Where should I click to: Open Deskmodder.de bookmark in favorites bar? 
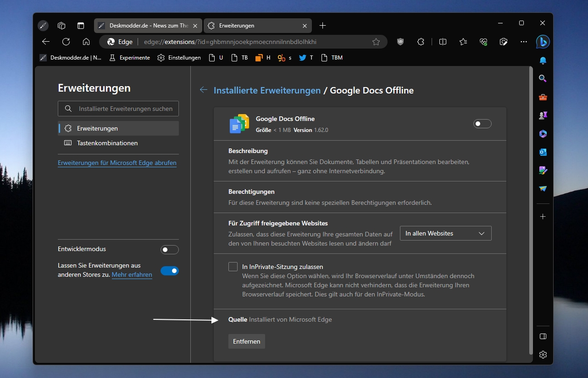70,58
